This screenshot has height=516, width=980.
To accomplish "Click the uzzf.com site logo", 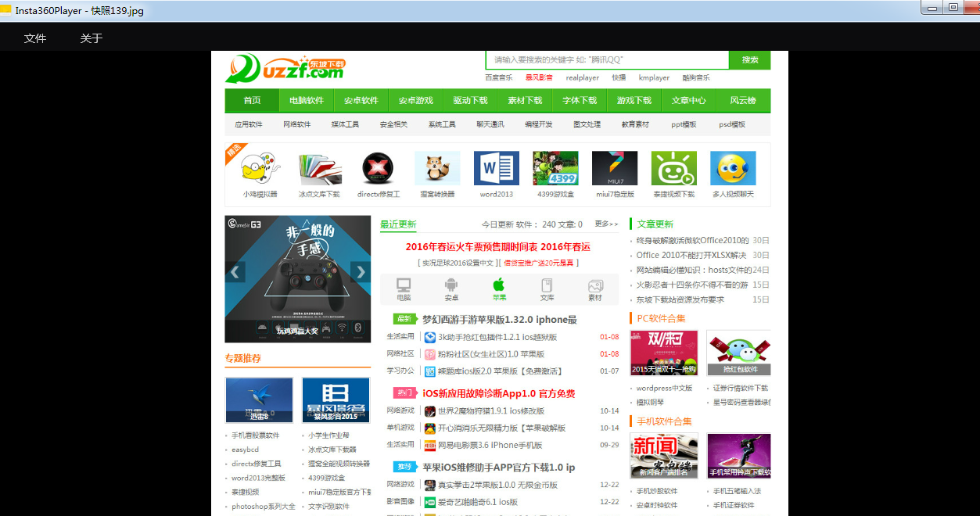I will coord(285,68).
